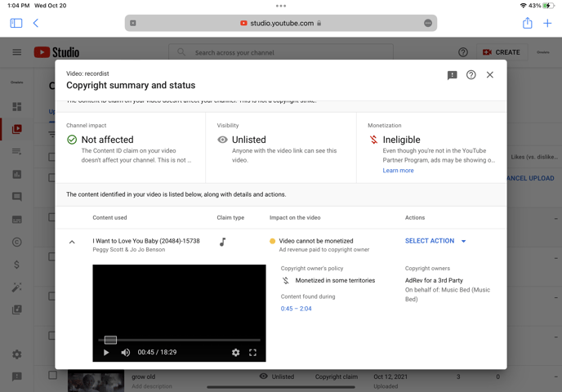The width and height of the screenshot is (562, 392).
Task: Tap the battery indicator in status bar
Action: point(548,6)
